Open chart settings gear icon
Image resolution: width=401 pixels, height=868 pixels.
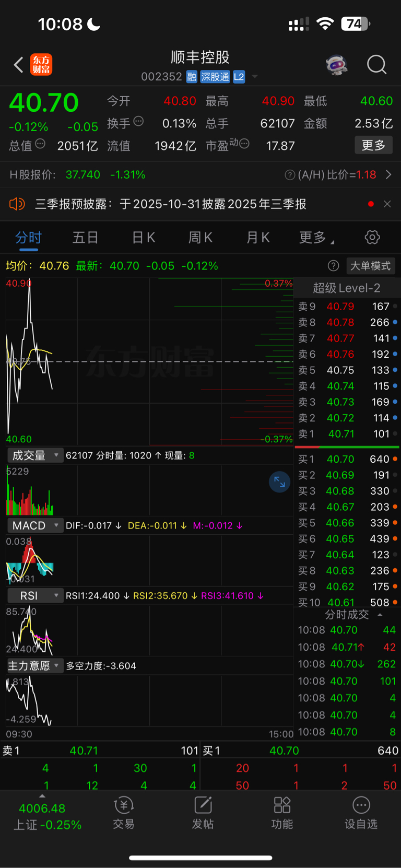372,237
